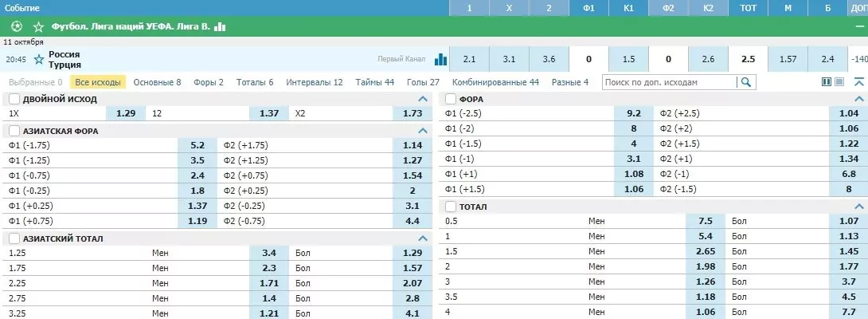Pick main total over odds 2.4
This screenshot has width=868, height=319.
pos(827,59)
